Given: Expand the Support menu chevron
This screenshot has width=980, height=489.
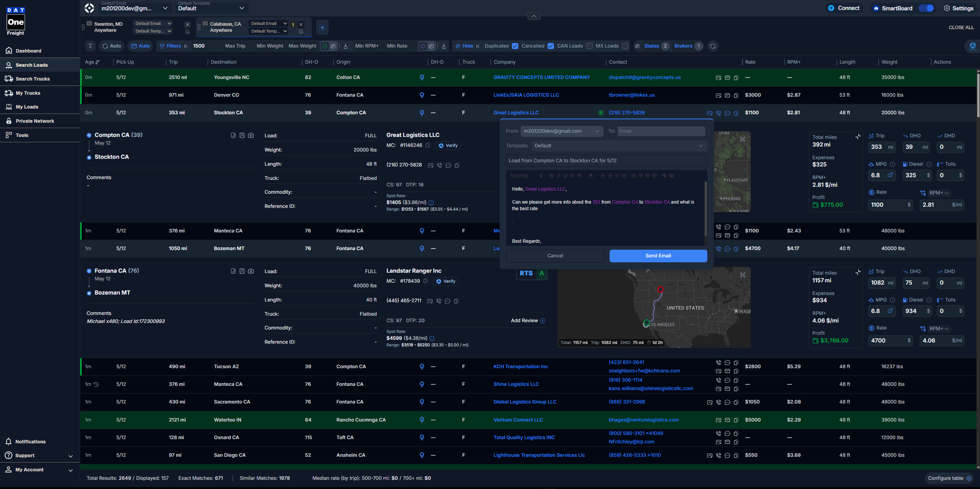Looking at the screenshot, I should [x=71, y=456].
